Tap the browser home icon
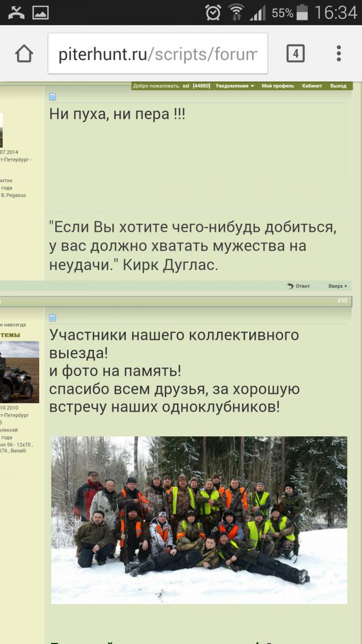 click(x=24, y=54)
